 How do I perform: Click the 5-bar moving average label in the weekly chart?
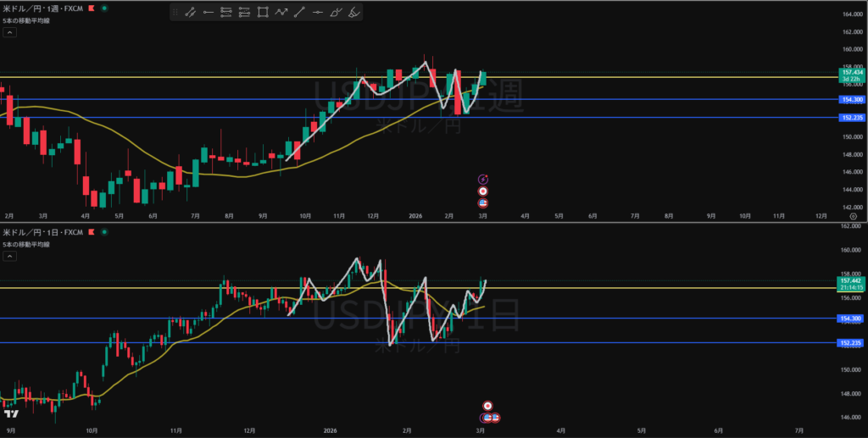25,19
